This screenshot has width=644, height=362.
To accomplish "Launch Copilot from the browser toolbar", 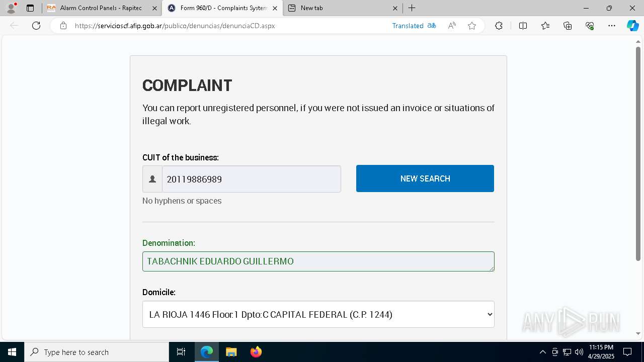I will click(x=632, y=26).
